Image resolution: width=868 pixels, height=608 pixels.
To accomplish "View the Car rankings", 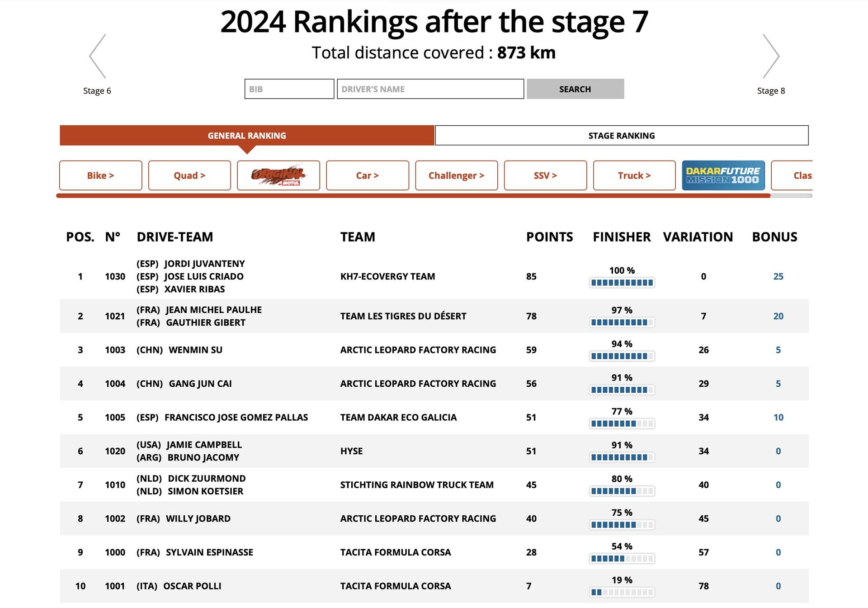I will click(x=367, y=176).
